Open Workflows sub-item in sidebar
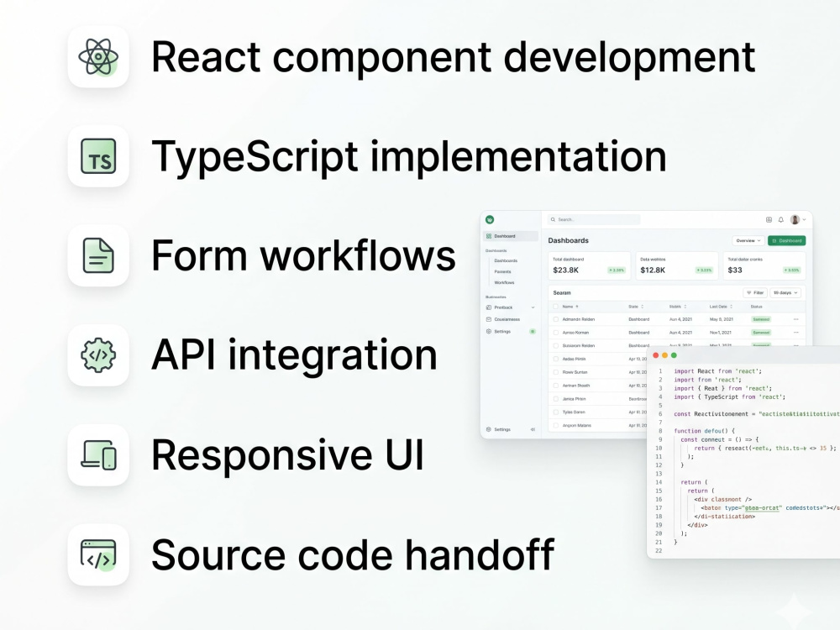Image resolution: width=840 pixels, height=630 pixels. (504, 282)
